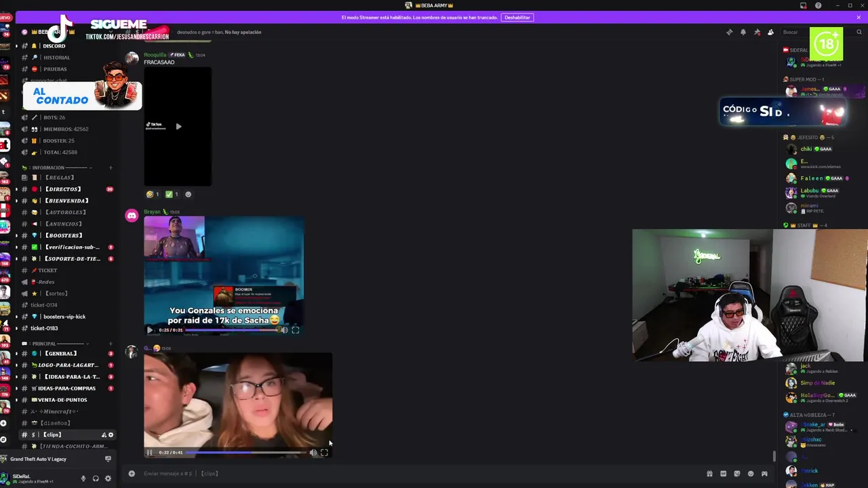Seek Brayan's video progress bar
The height and width of the screenshot is (488, 868).
pos(233,330)
